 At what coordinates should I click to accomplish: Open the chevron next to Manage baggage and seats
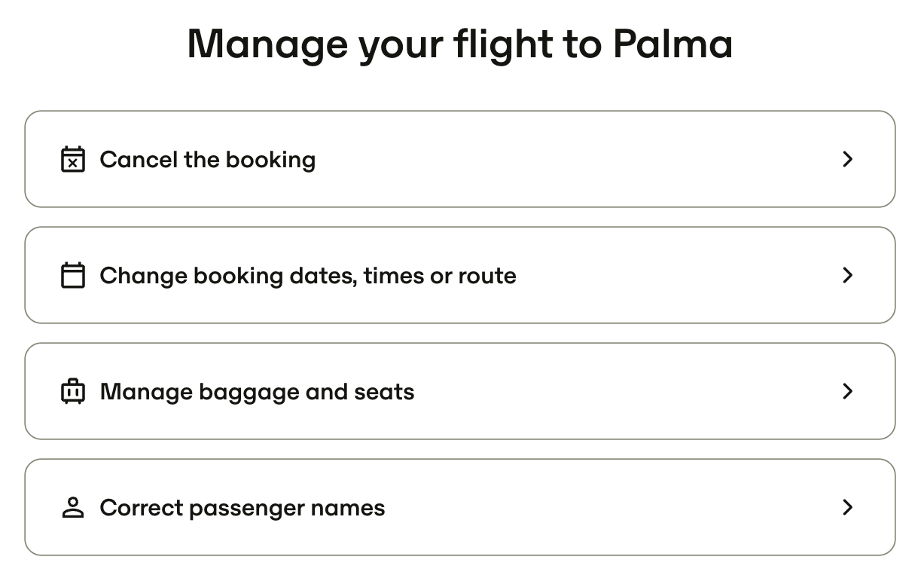[848, 391]
